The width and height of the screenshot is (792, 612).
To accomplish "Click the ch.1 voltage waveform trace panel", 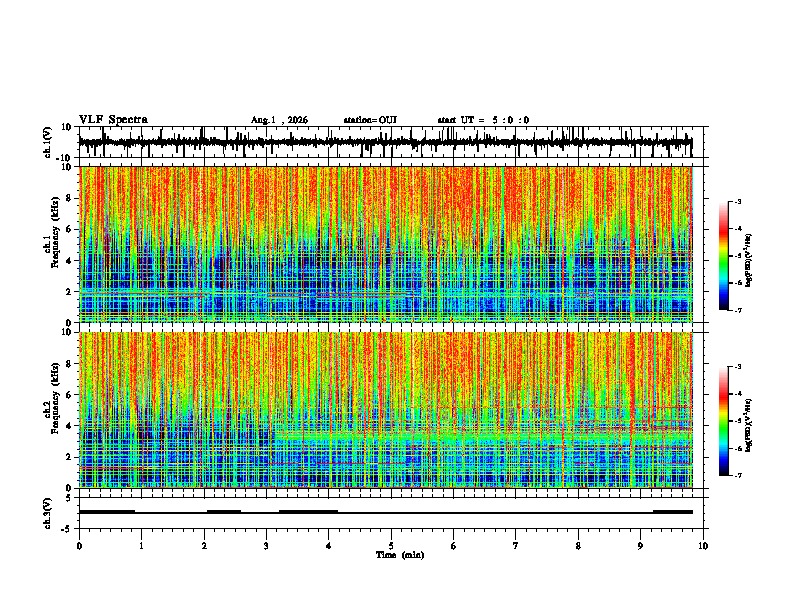I will pyautogui.click(x=391, y=142).
